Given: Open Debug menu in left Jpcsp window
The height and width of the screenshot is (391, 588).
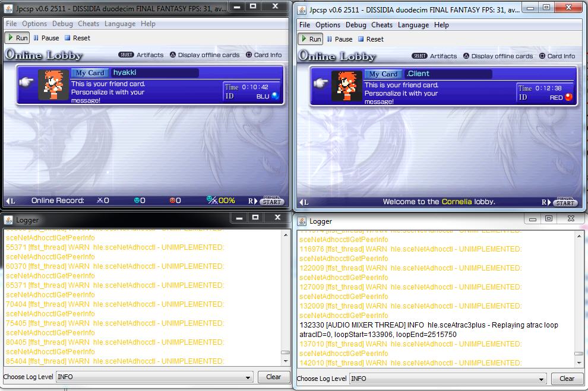Looking at the screenshot, I should [x=62, y=24].
